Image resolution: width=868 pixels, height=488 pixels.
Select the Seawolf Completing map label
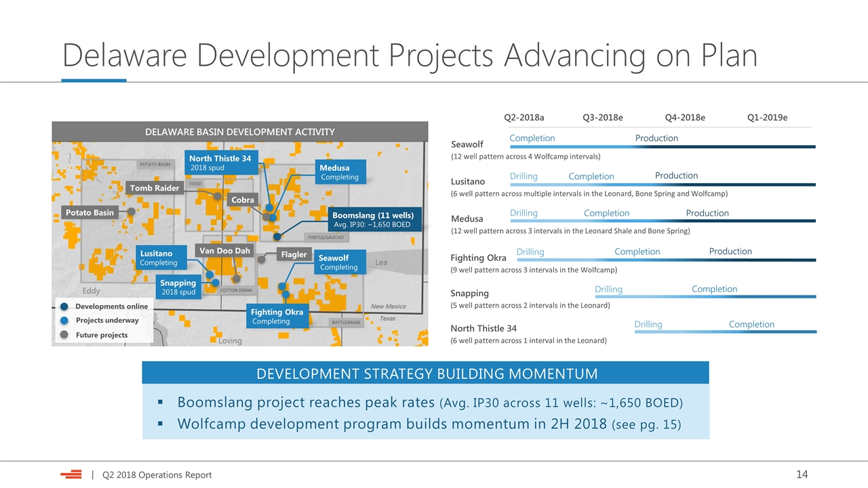pyautogui.click(x=339, y=262)
